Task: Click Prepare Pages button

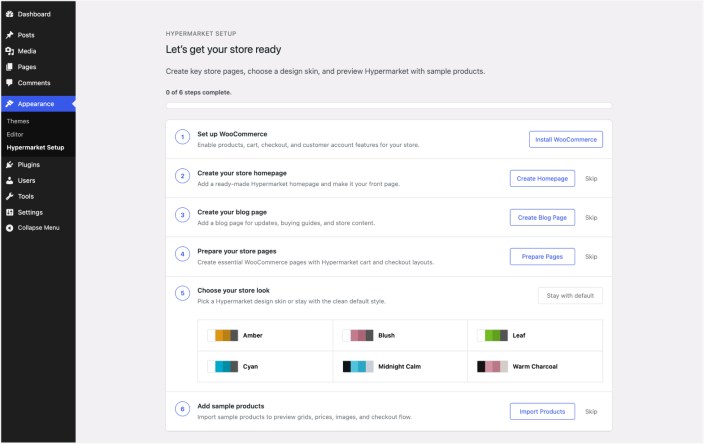Action: click(x=542, y=257)
